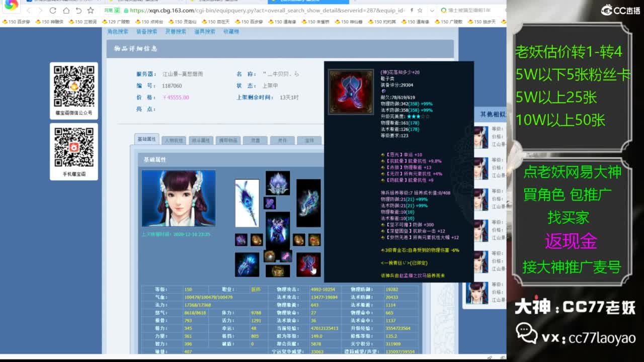Click the 手机藏宝阁 QR code
Image resolution: width=644 pixels, height=362 pixels.
[74, 148]
